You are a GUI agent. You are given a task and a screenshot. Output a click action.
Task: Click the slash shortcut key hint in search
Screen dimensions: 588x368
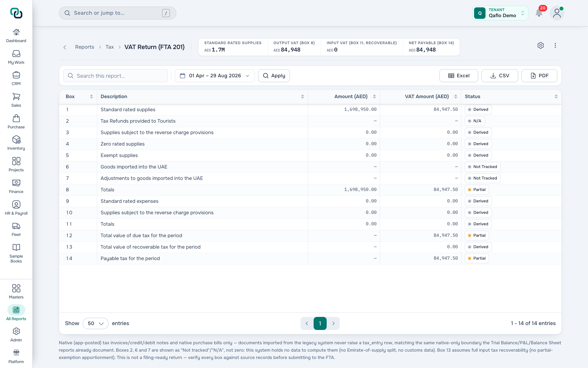pyautogui.click(x=166, y=13)
